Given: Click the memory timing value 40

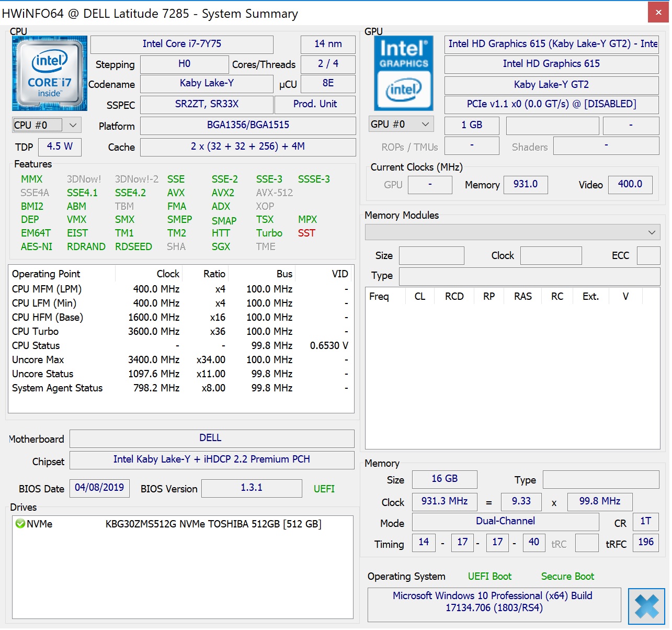Looking at the screenshot, I should click(x=533, y=542).
